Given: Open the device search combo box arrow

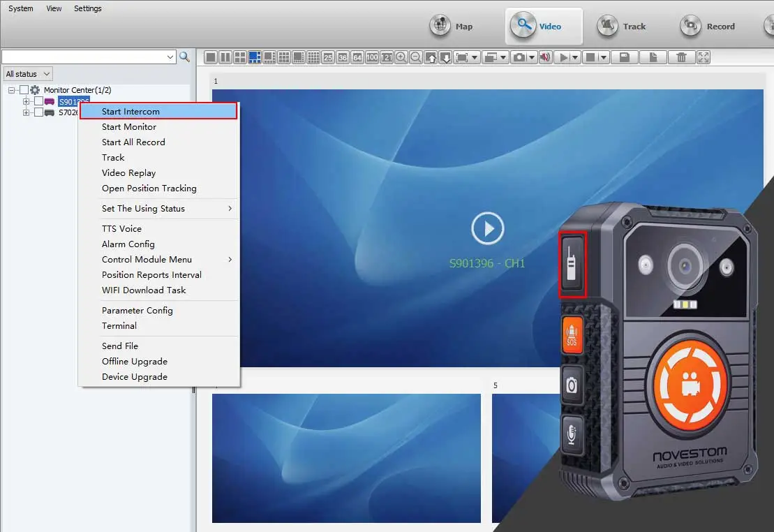Looking at the screenshot, I should coord(170,57).
